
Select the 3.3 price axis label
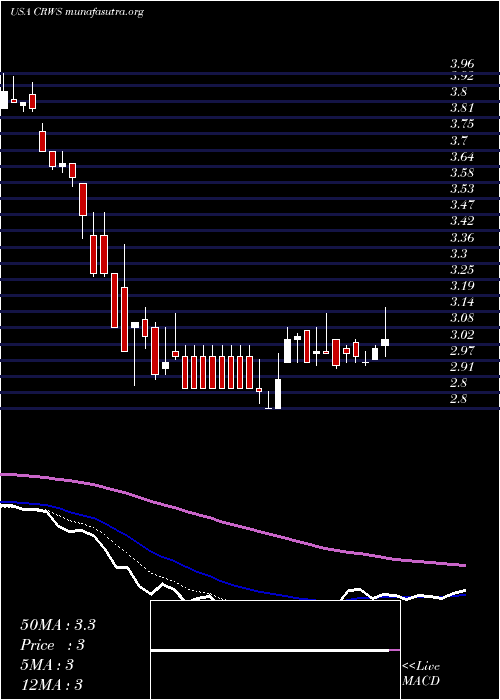(458, 254)
